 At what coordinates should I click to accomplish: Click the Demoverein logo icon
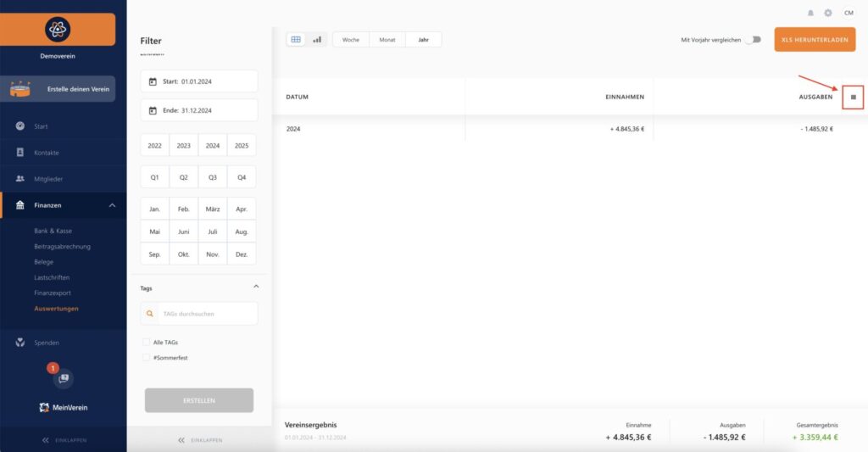tap(58, 29)
